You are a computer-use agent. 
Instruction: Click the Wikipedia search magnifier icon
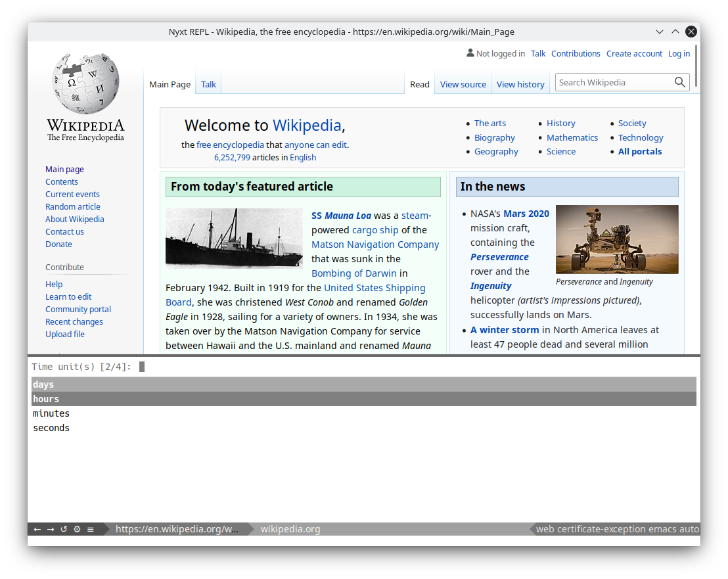click(680, 82)
